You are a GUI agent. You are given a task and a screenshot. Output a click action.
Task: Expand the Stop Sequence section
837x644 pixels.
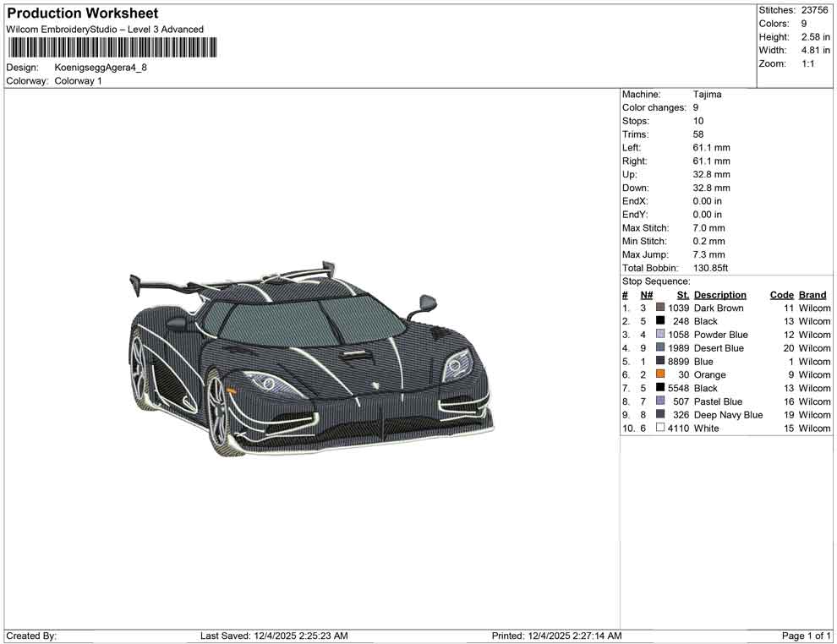[x=655, y=281]
